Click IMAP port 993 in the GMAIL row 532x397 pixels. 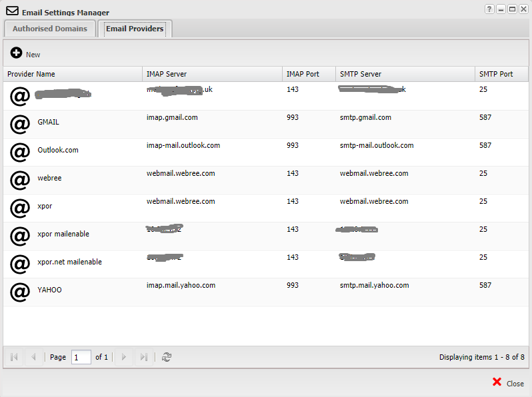click(x=293, y=117)
